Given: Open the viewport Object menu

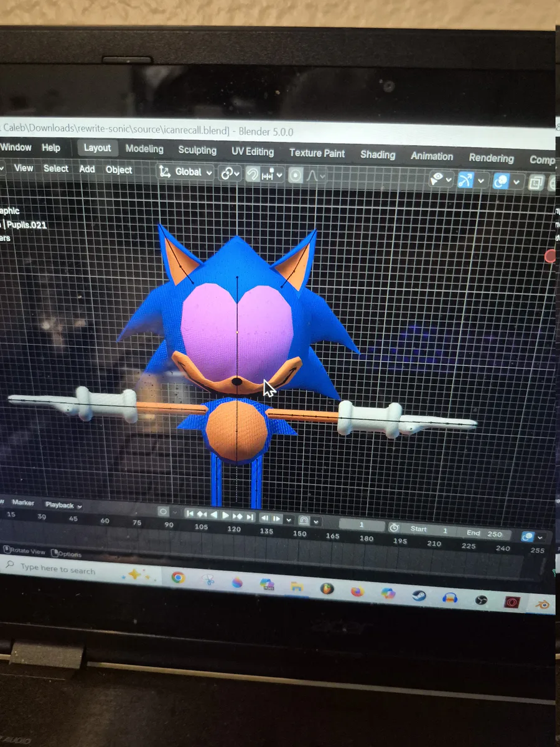Looking at the screenshot, I should pyautogui.click(x=119, y=170).
